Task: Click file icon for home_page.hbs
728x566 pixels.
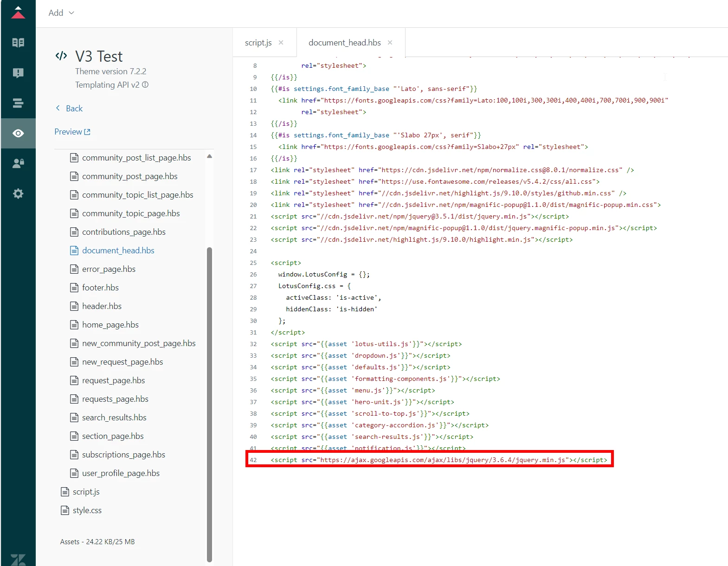Action: (x=74, y=325)
